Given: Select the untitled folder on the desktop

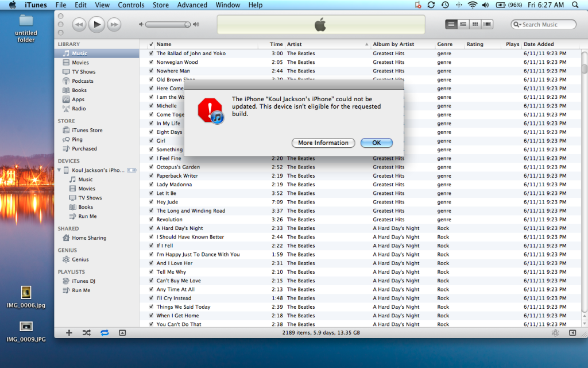Looking at the screenshot, I should 26,29.
